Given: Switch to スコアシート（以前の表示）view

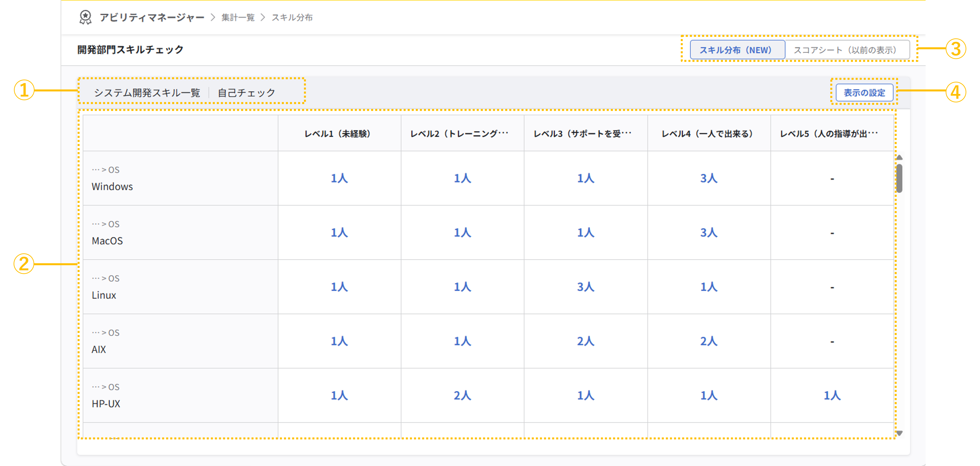Looking at the screenshot, I should (x=847, y=50).
